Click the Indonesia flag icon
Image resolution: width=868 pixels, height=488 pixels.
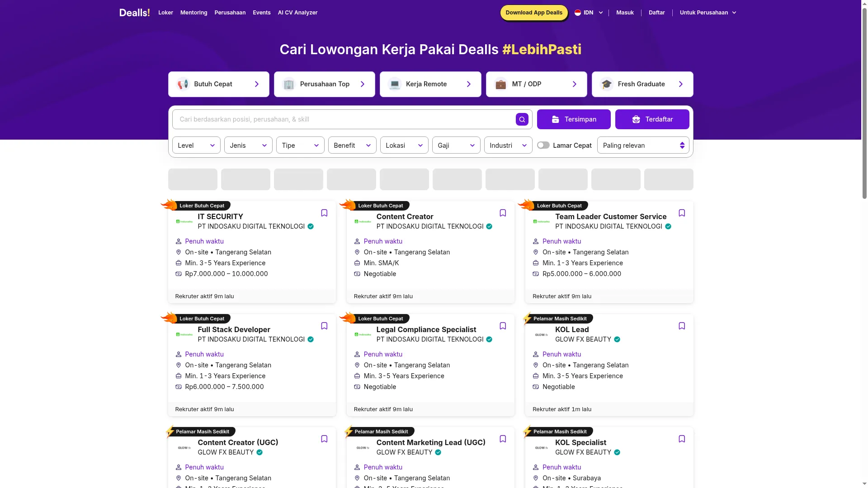(578, 13)
